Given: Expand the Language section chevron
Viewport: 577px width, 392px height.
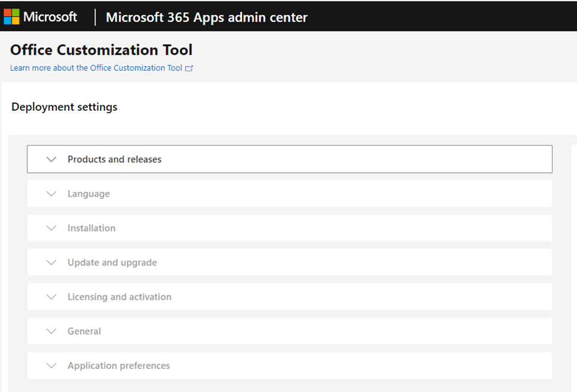Looking at the screenshot, I should coord(52,194).
